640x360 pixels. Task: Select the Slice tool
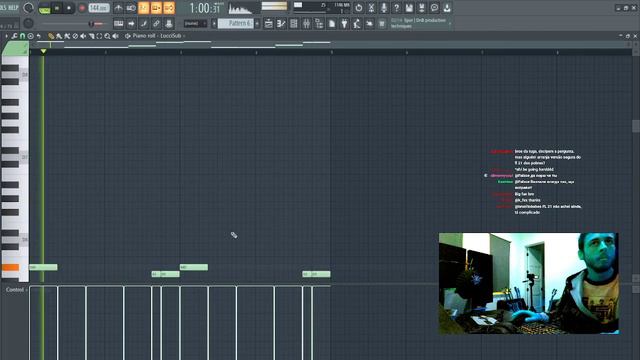click(x=91, y=36)
